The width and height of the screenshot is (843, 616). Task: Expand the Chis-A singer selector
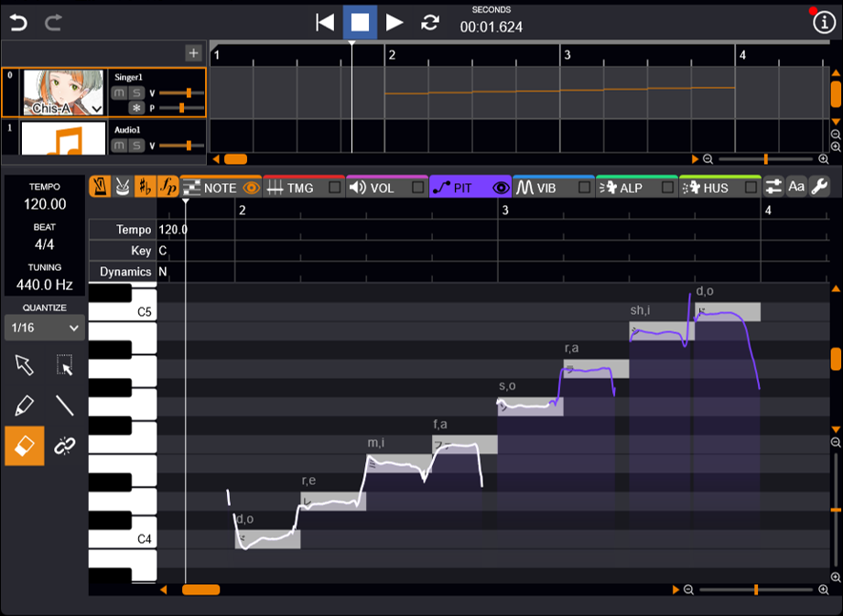point(96,108)
